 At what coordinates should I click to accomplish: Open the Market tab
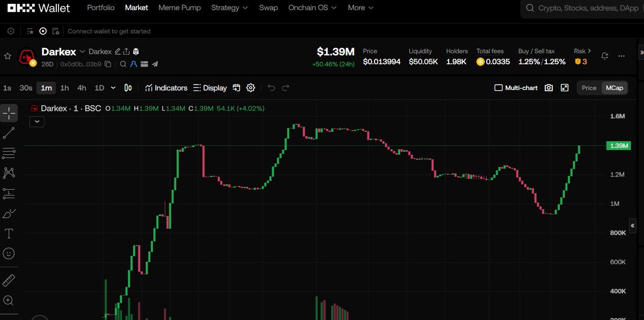136,8
